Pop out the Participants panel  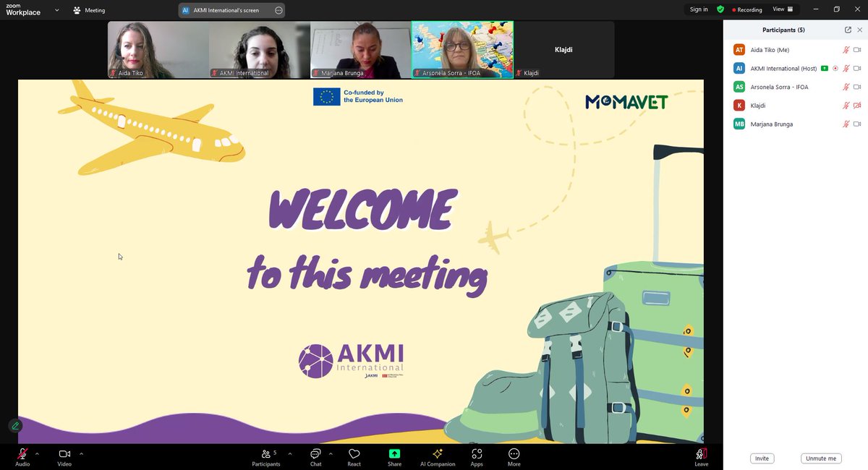[848, 30]
